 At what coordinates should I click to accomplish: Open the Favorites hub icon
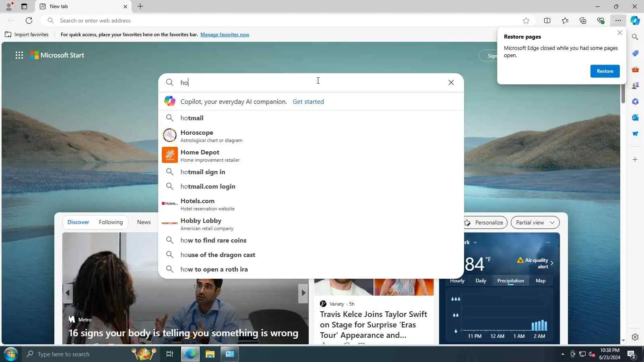565,21
